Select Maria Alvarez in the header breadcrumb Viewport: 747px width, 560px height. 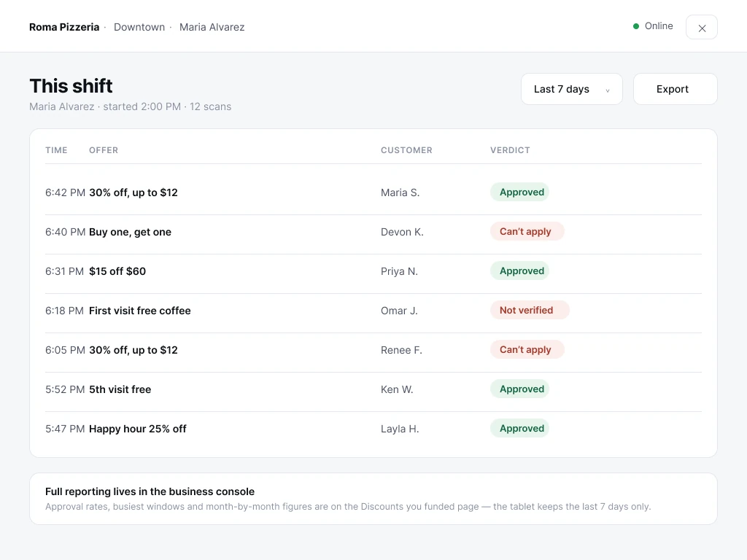click(x=212, y=27)
